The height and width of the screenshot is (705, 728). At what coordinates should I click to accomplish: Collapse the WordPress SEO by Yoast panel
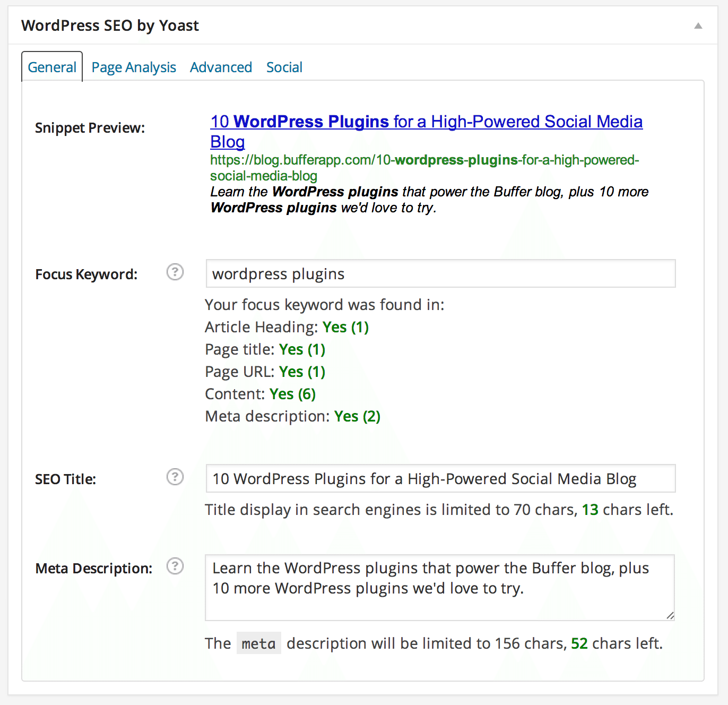[x=698, y=25]
